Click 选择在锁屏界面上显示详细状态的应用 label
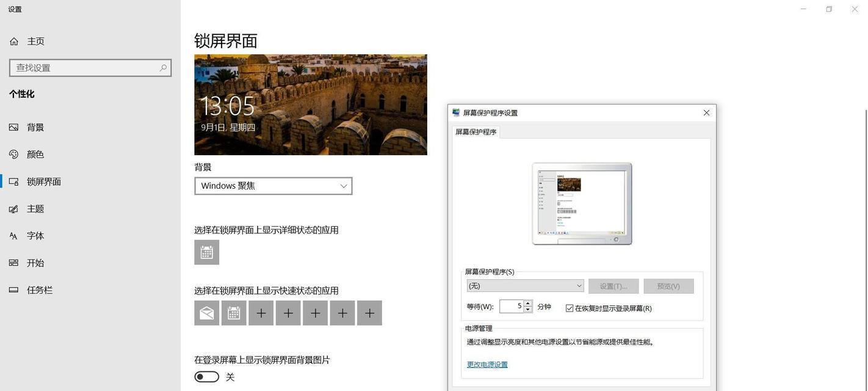 point(266,230)
